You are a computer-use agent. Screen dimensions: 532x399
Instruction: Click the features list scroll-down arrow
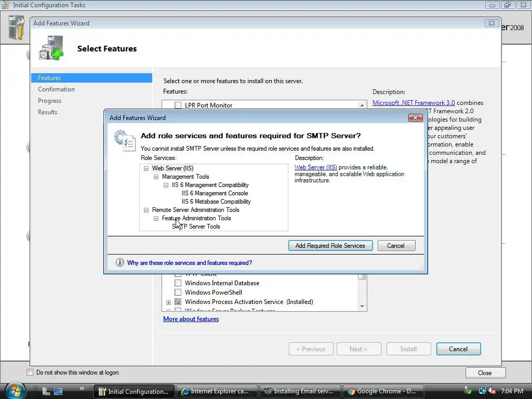coord(362,307)
